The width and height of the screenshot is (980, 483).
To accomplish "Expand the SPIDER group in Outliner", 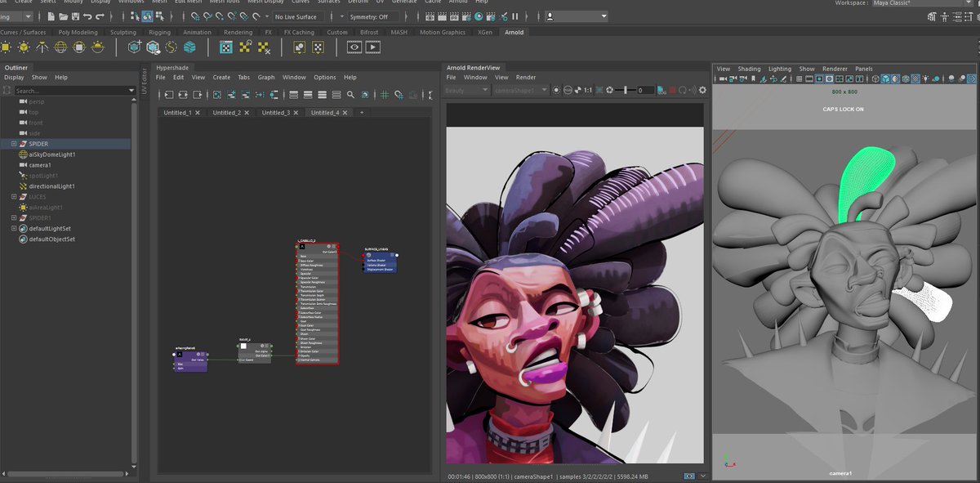I will (14, 144).
